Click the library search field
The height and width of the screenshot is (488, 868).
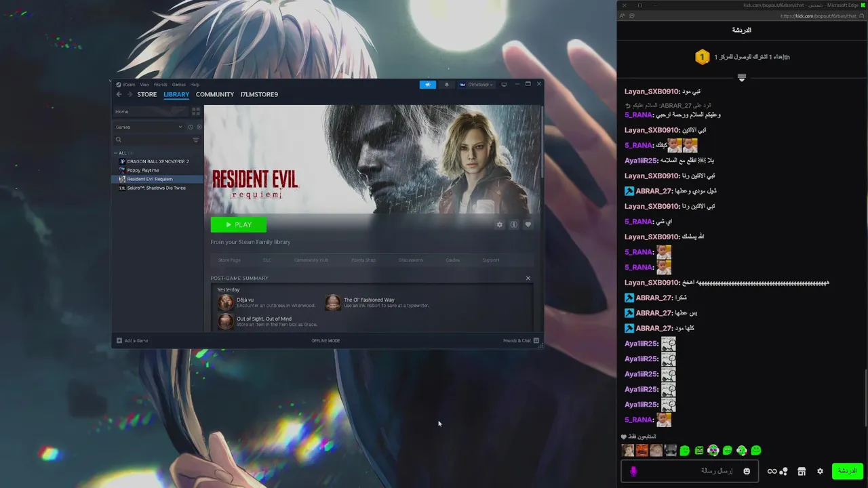(x=152, y=140)
